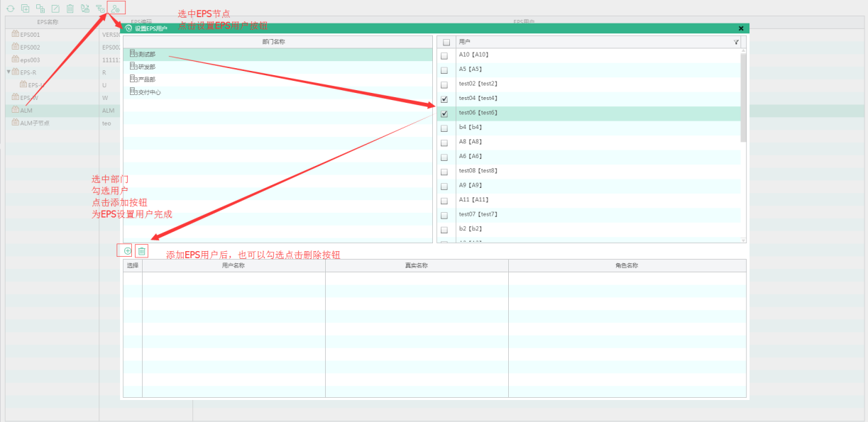868x422 pixels.
Task: Click the edit EPS pencil icon
Action: (55, 9)
